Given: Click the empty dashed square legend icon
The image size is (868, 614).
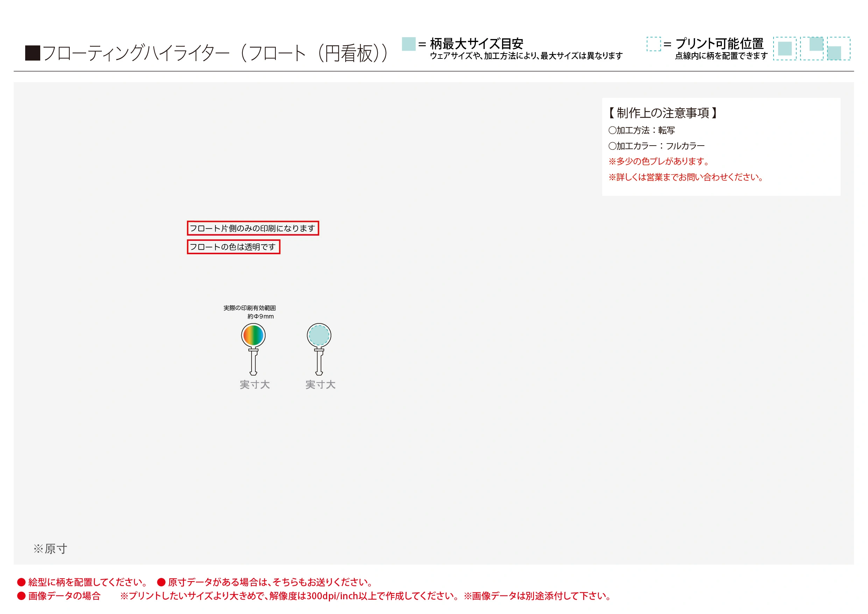Looking at the screenshot, I should click(x=654, y=44).
